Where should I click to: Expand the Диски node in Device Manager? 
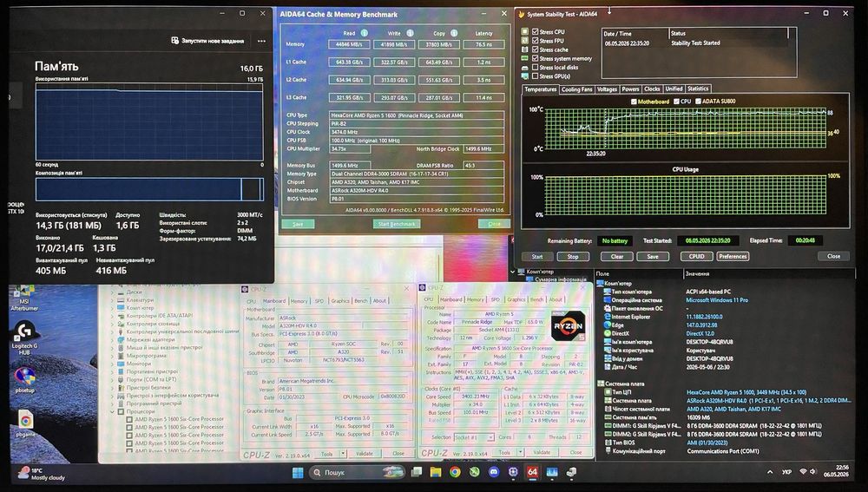coord(112,292)
